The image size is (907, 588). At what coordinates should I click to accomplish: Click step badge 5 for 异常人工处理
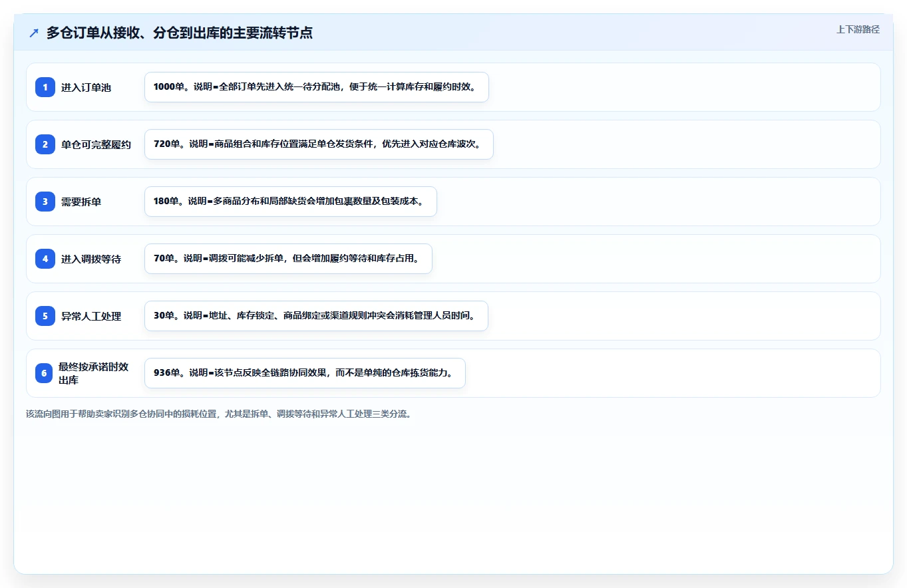(45, 316)
